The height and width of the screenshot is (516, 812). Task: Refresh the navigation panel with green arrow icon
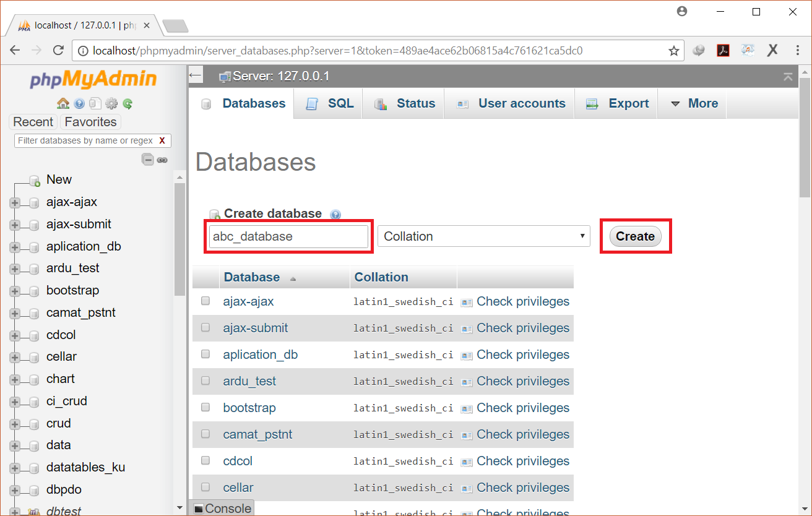pyautogui.click(x=127, y=103)
